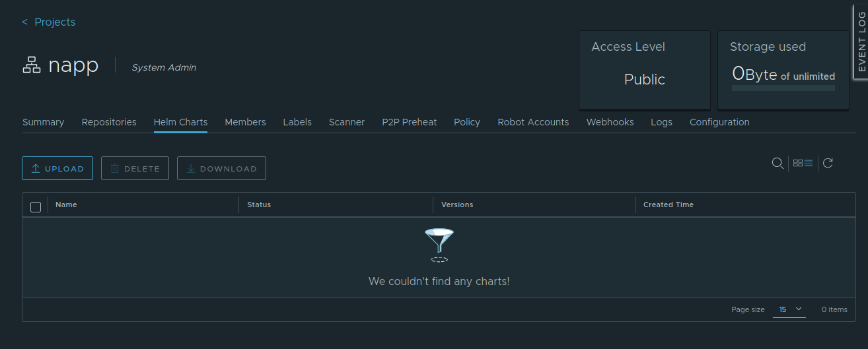Click the empty funnel icon
868x349 pixels.
(x=439, y=245)
